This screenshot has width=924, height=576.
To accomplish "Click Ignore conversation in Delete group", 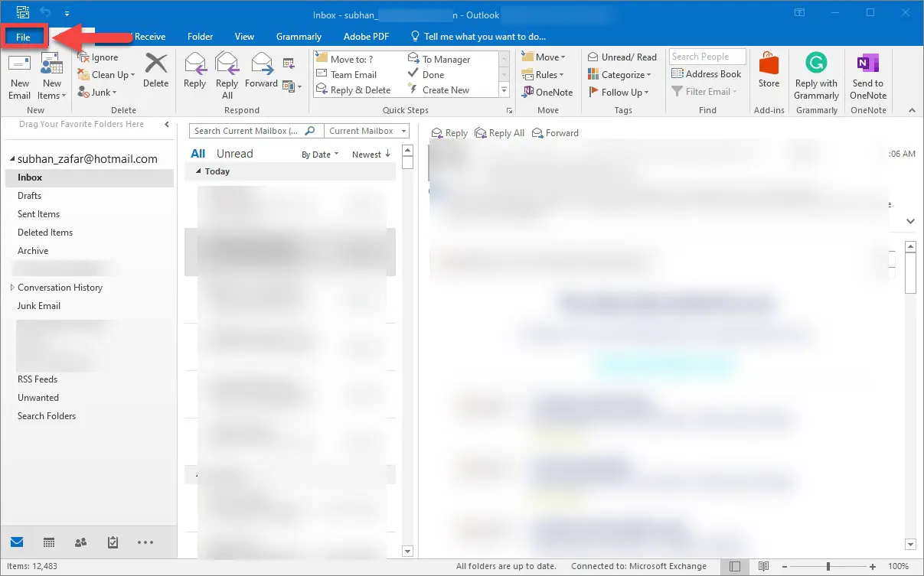I will tap(98, 57).
